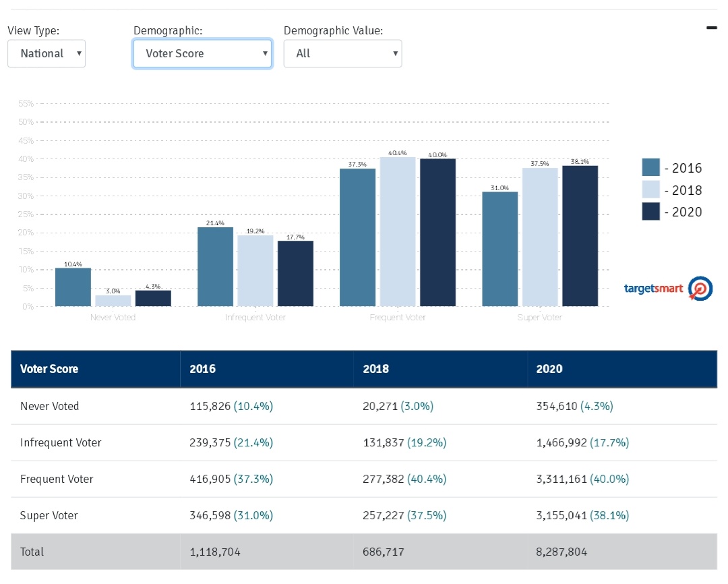728x584 pixels.
Task: Click the cell 3,155,041 (38.1%)
Action: pyautogui.click(x=582, y=516)
